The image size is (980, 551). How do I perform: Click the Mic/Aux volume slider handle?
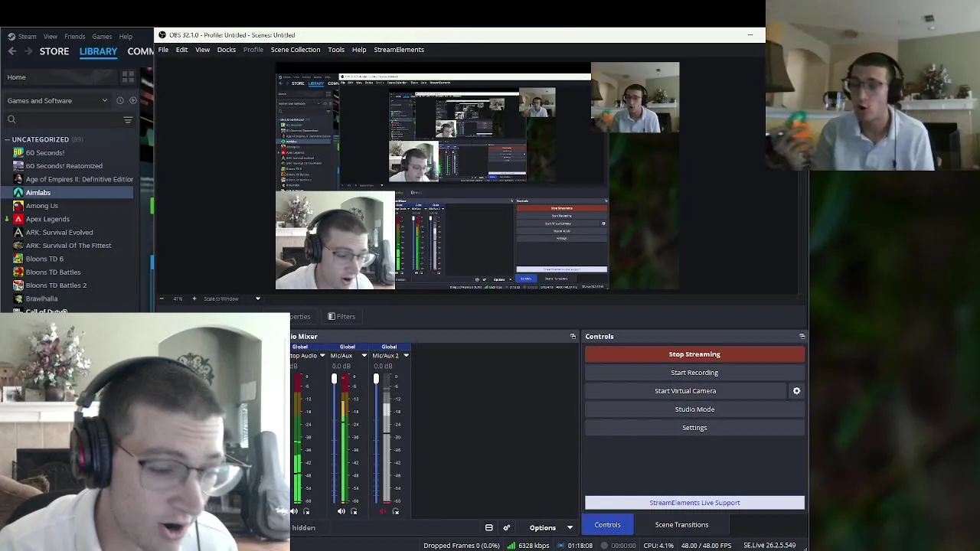pos(334,380)
